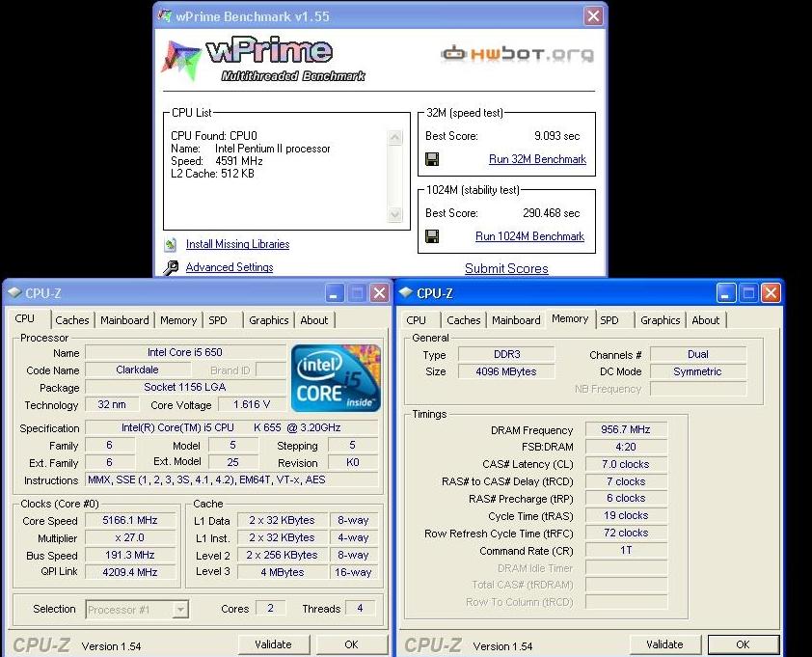The image size is (812, 657).
Task: Open Install Missing Libraries link
Action: click(237, 244)
